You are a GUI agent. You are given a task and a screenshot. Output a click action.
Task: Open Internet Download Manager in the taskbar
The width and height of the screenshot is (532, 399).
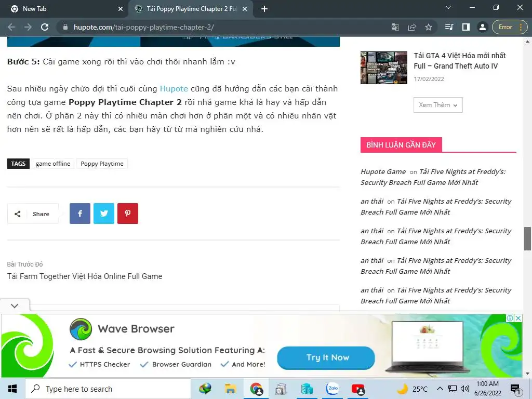point(205,389)
